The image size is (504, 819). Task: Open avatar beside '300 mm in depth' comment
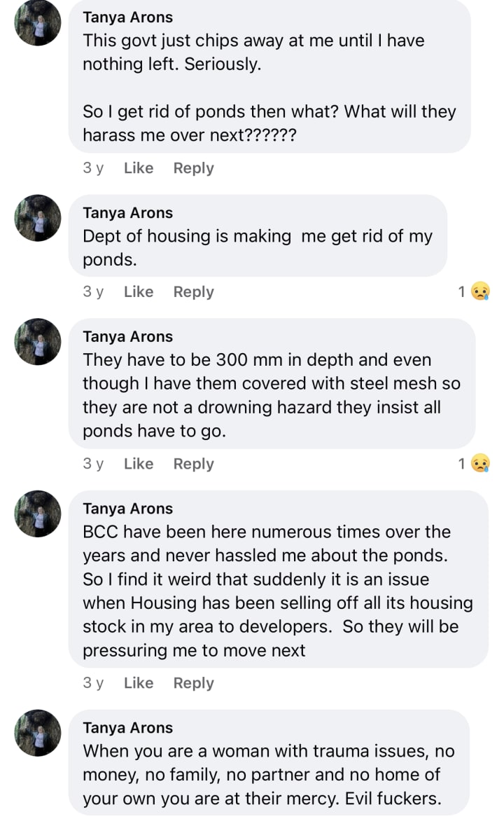38,341
